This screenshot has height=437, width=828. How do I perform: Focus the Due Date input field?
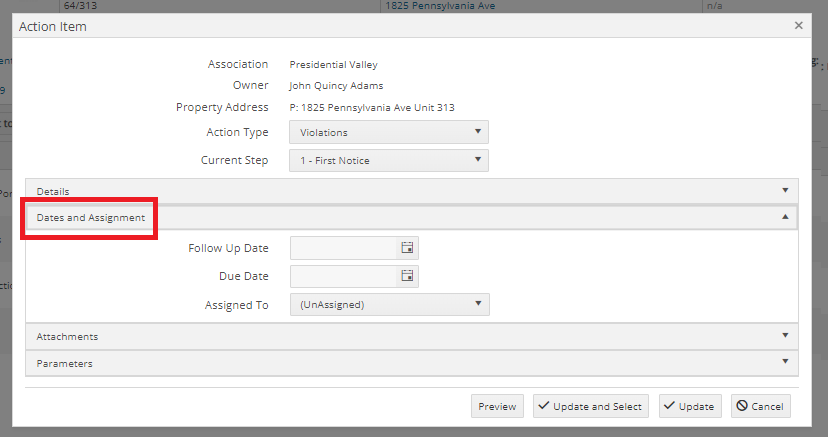[343, 276]
